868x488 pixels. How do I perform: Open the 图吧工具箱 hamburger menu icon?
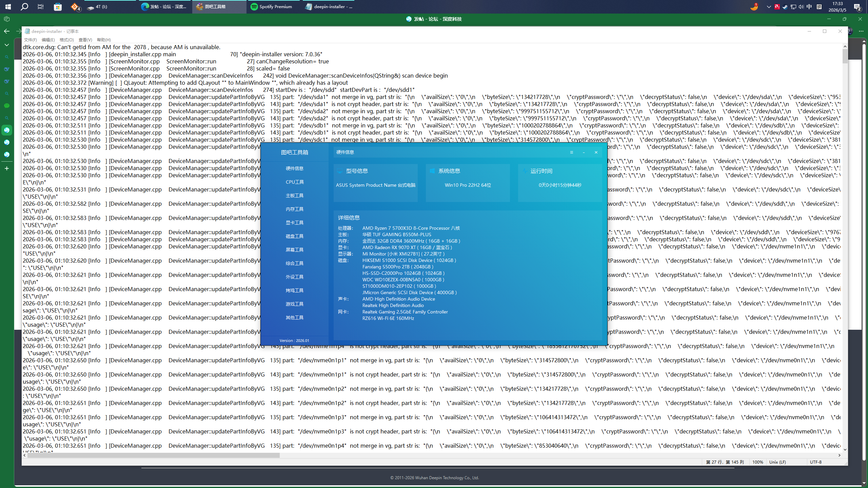click(572, 152)
